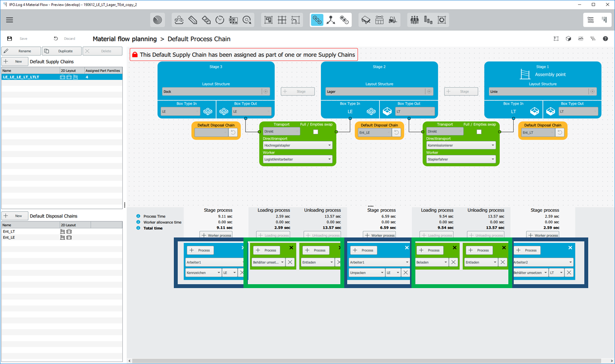This screenshot has height=364, width=615.
Task: Open the Help icon
Action: click(605, 38)
